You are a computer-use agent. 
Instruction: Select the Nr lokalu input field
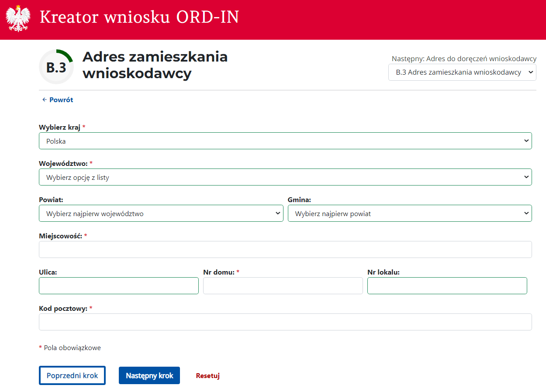click(x=447, y=286)
